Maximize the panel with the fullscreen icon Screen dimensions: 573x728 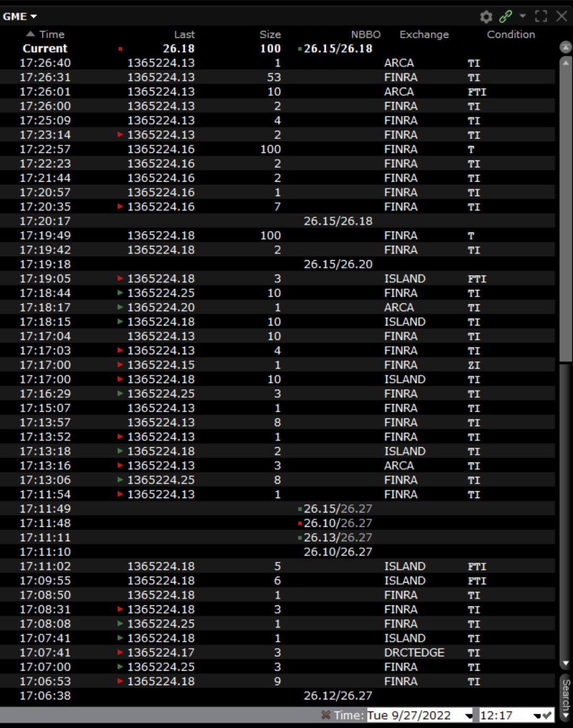(541, 16)
